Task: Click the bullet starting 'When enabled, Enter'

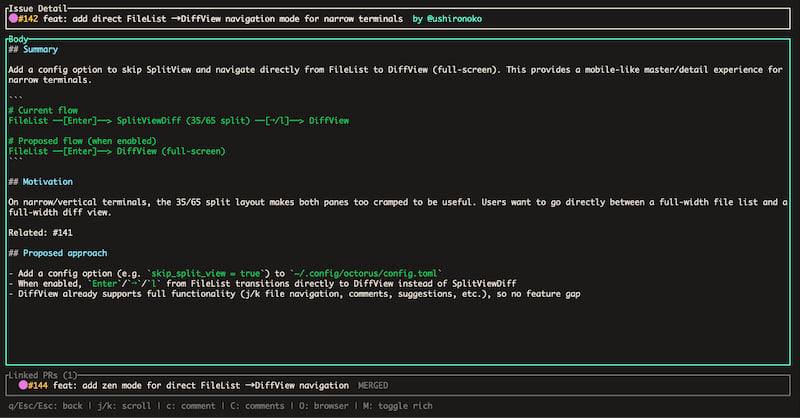Action: pos(262,284)
